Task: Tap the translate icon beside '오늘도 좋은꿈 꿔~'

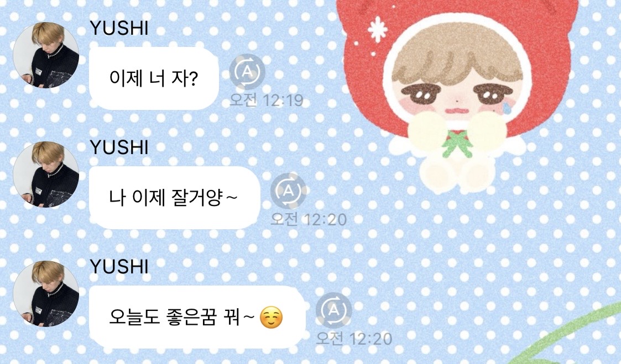Action: click(x=334, y=310)
